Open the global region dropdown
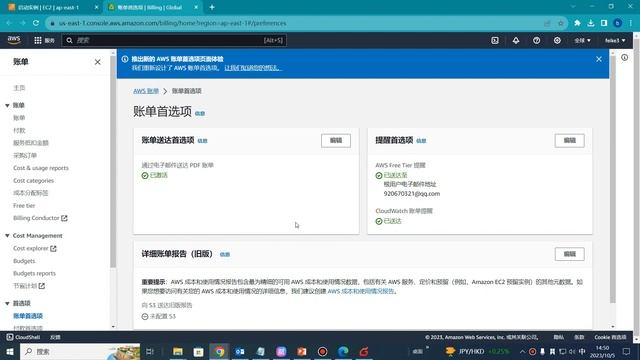The image size is (640, 360). point(582,40)
